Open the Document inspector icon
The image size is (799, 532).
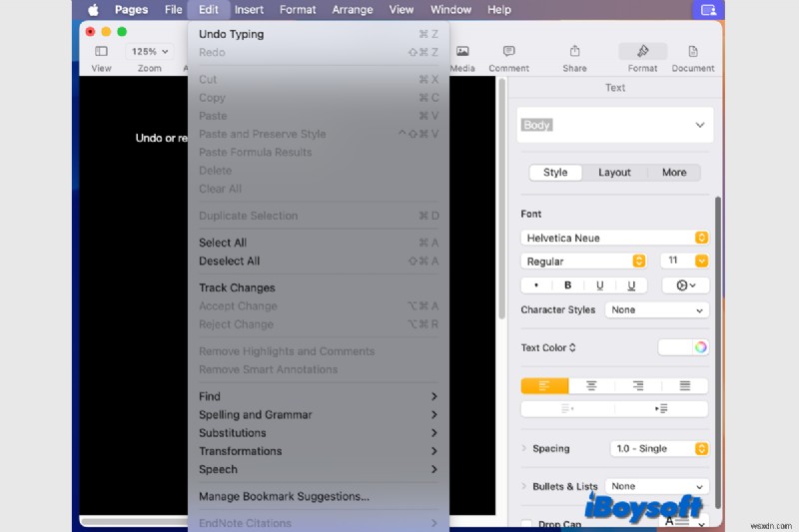pyautogui.click(x=692, y=52)
